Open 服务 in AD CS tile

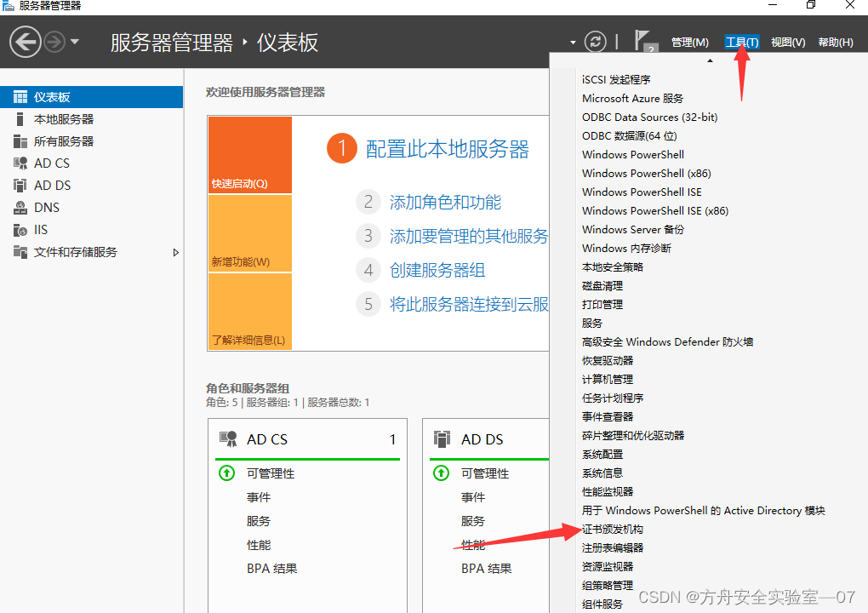pos(259,521)
